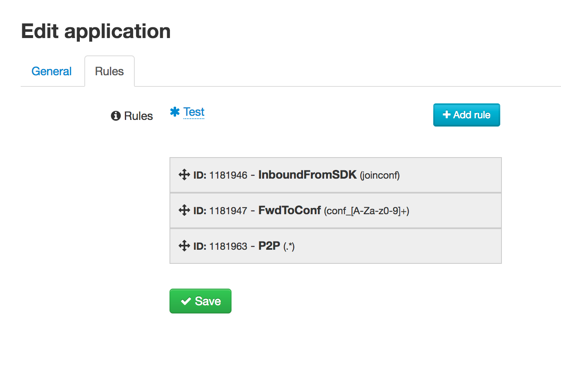This screenshot has width=561, height=392.
Task: Switch to the General tab
Action: (x=52, y=71)
